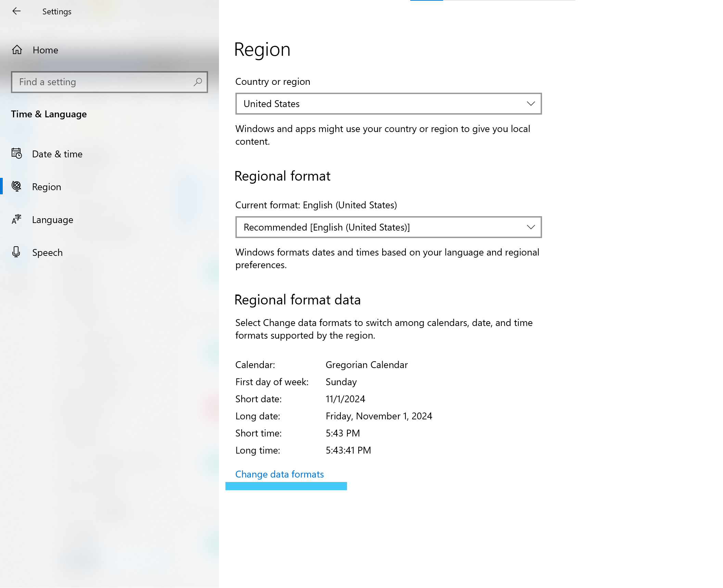The width and height of the screenshot is (723, 588).
Task: Click the Date & time calendar icon
Action: pyautogui.click(x=17, y=154)
